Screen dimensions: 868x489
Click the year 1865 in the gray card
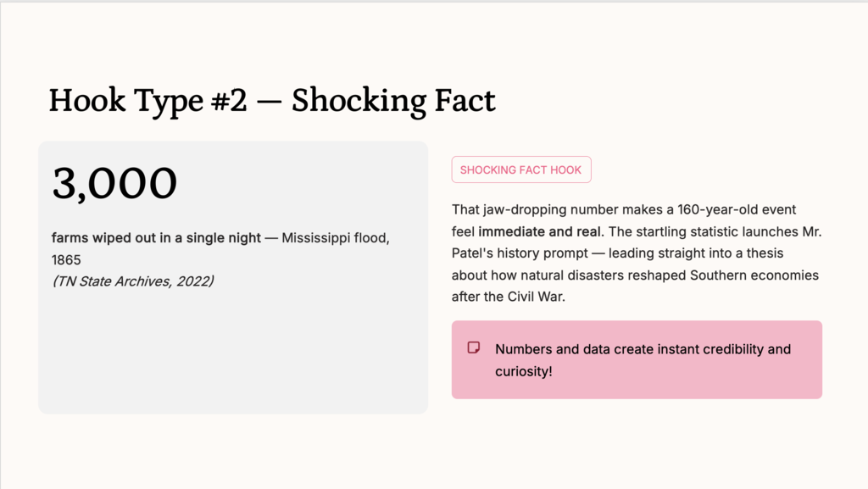coord(66,259)
